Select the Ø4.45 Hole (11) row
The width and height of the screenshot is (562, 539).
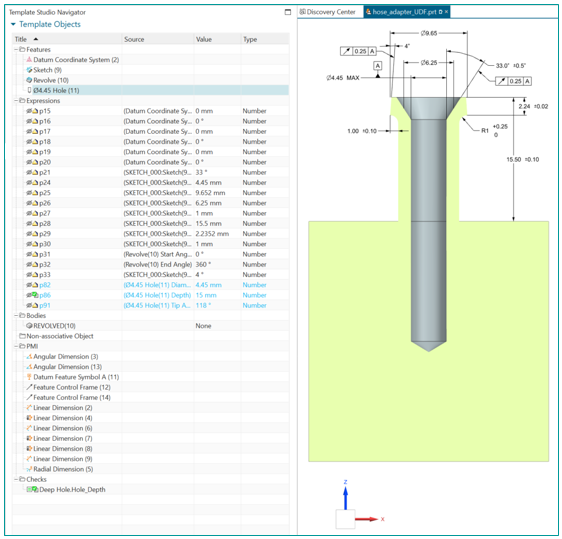coord(151,90)
